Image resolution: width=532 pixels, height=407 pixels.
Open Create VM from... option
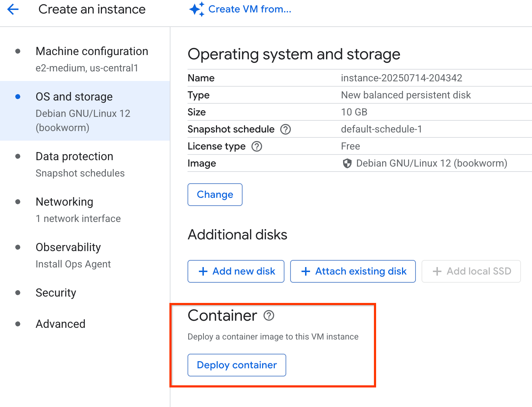point(250,9)
